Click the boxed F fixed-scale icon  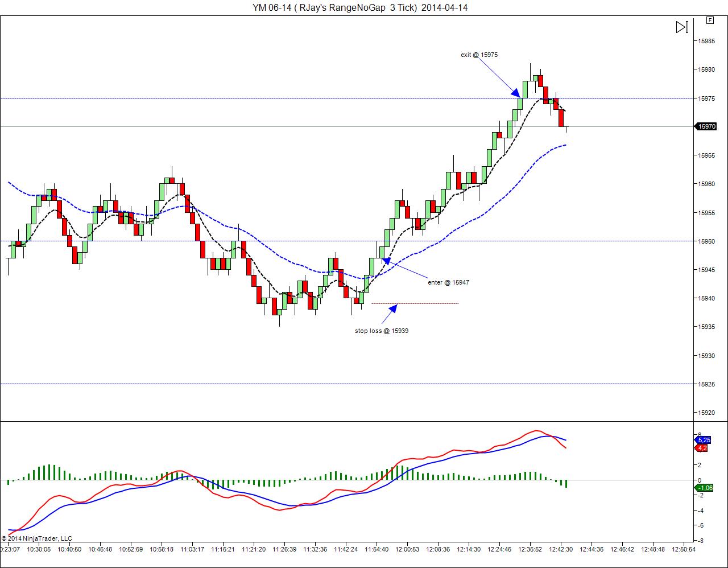(710, 20)
